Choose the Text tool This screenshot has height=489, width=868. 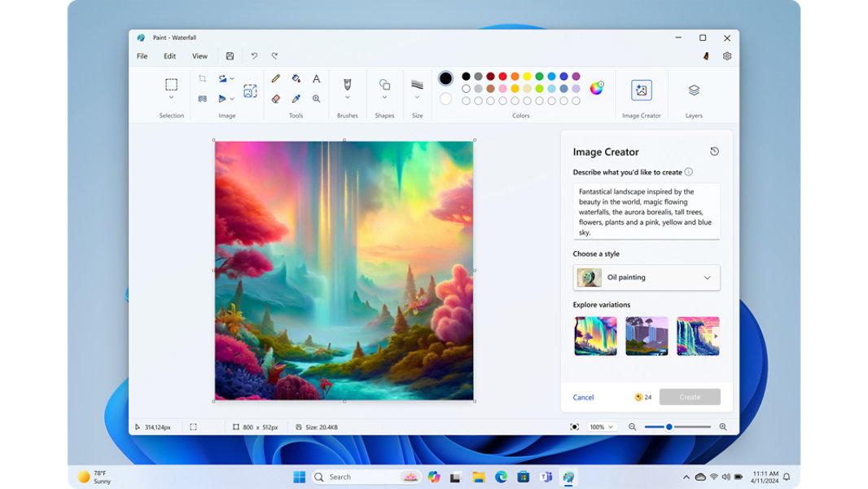click(316, 79)
